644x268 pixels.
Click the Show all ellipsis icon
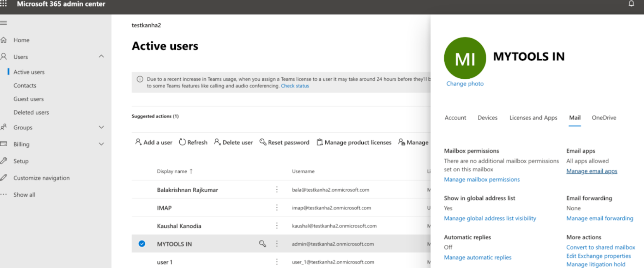point(4,194)
